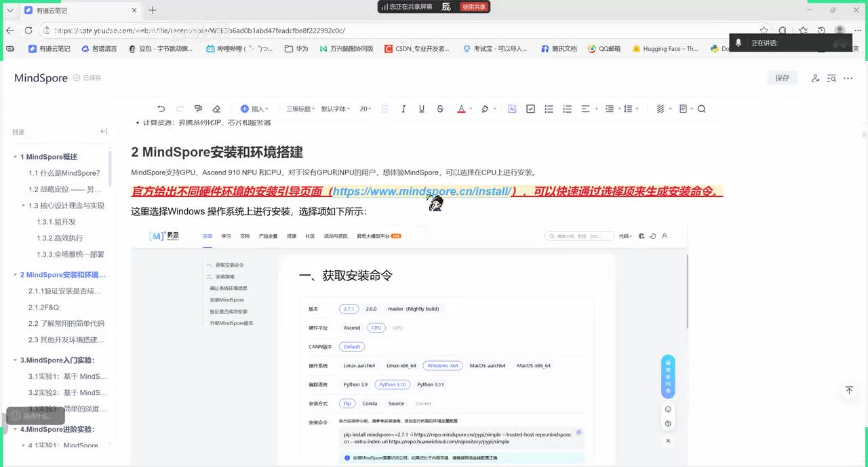Open the Hugging Face bookmark
This screenshot has height=467, width=868.
[665, 49]
